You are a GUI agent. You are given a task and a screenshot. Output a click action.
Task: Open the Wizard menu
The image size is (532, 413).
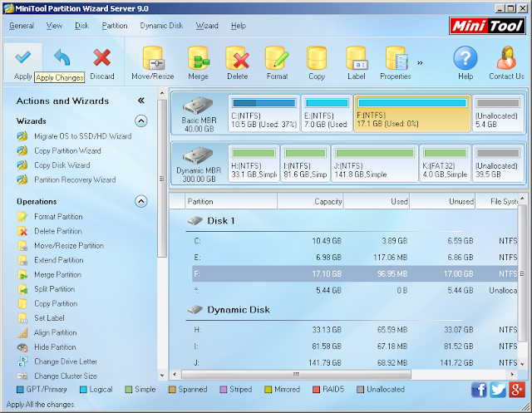tap(207, 26)
